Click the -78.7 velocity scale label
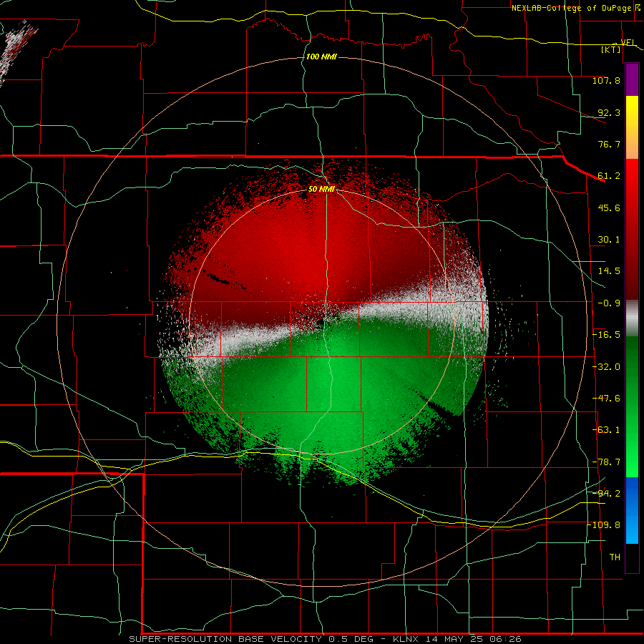The image size is (644, 644). click(606, 462)
